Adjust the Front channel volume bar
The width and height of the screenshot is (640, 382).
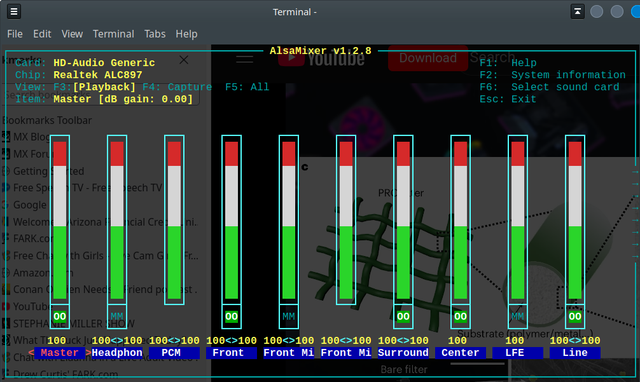(231, 220)
